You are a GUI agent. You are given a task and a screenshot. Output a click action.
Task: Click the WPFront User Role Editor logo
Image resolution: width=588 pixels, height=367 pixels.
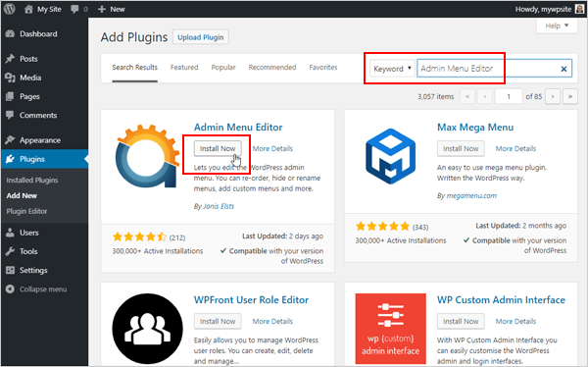147,329
